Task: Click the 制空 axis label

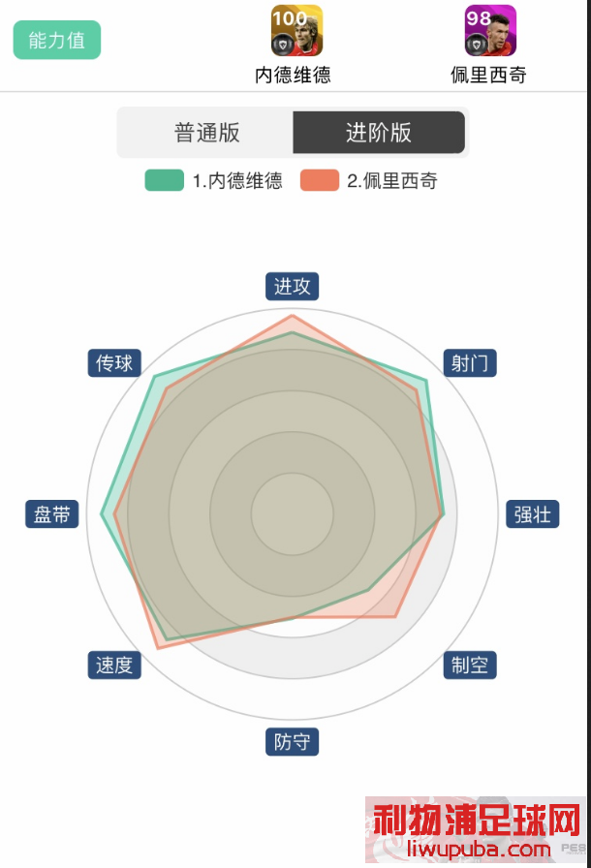Action: click(x=470, y=665)
